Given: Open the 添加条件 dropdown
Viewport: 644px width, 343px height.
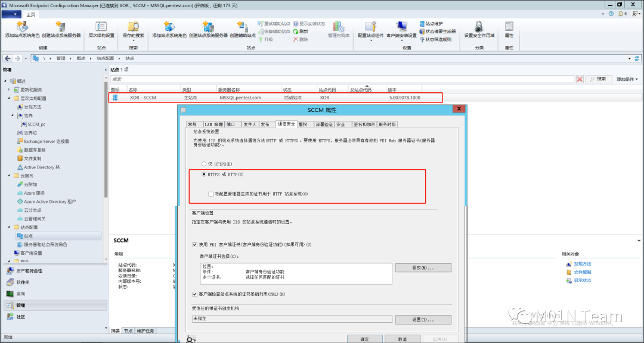Looking at the screenshot, I should pyautogui.click(x=627, y=79).
